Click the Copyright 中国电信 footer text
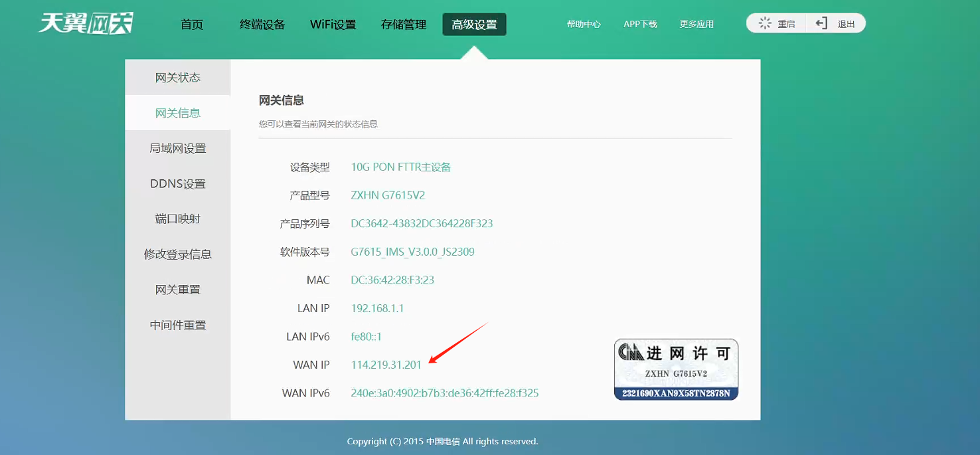980x455 pixels. (x=442, y=441)
